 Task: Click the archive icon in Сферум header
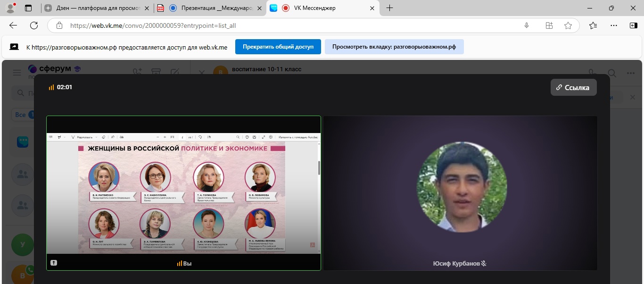156,72
